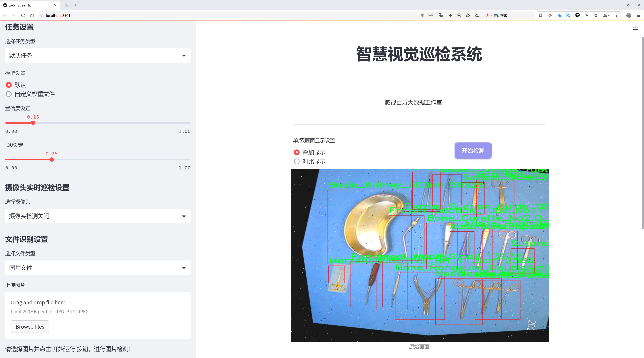Reload the page with refresh icon

click(23, 16)
